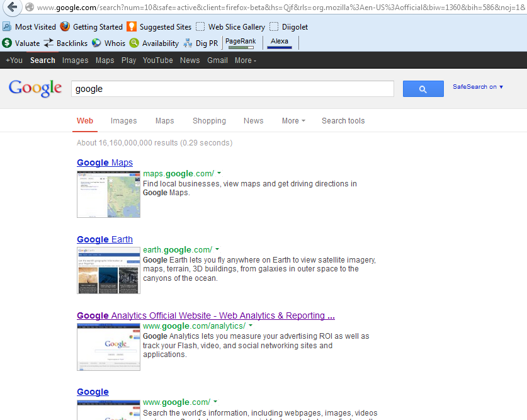Switch to the Shopping results tab

pos(209,121)
